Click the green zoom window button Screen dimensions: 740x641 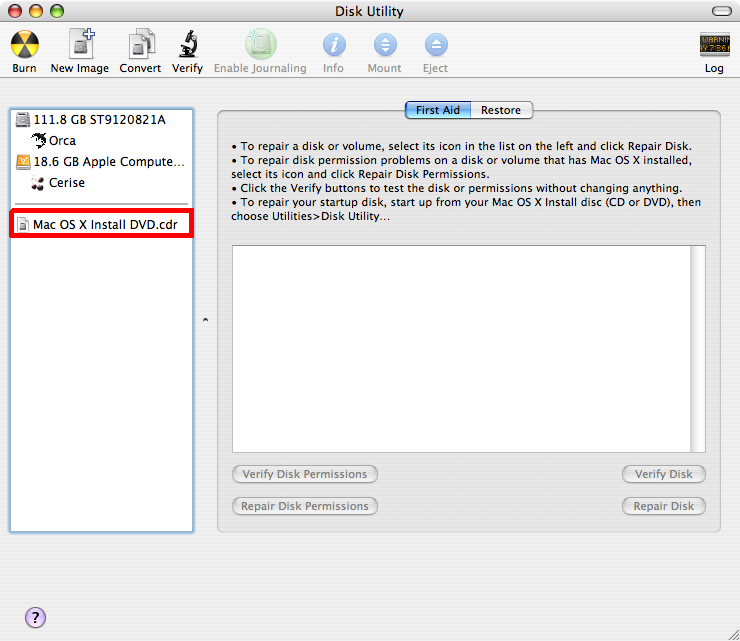point(57,11)
